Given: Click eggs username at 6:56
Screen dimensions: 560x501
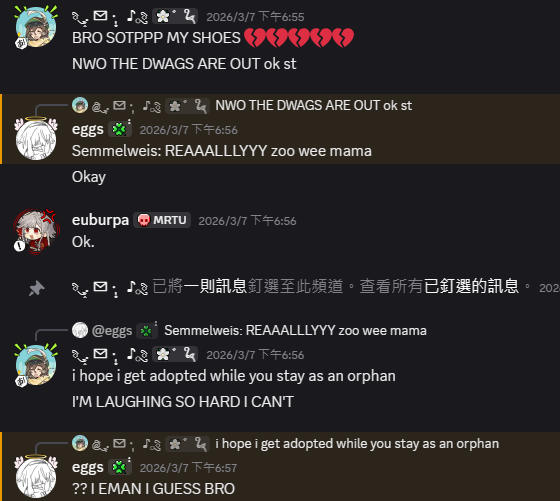Looking at the screenshot, I should 88,129.
